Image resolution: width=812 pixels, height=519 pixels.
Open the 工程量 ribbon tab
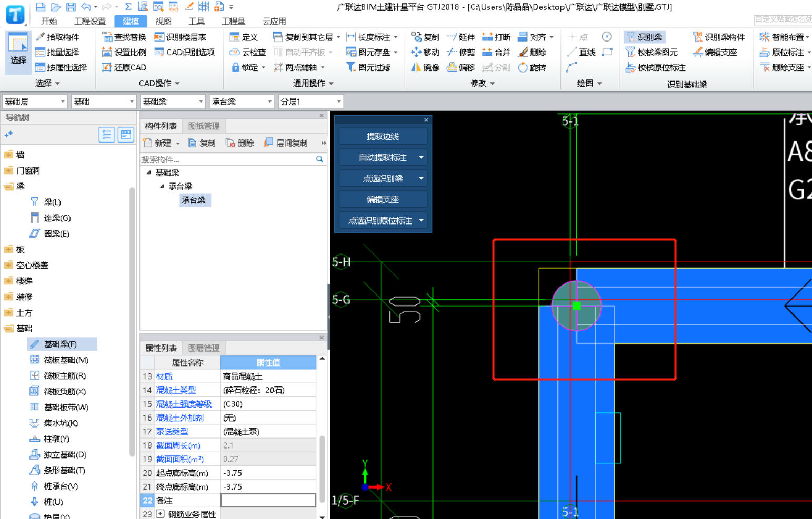pos(233,21)
